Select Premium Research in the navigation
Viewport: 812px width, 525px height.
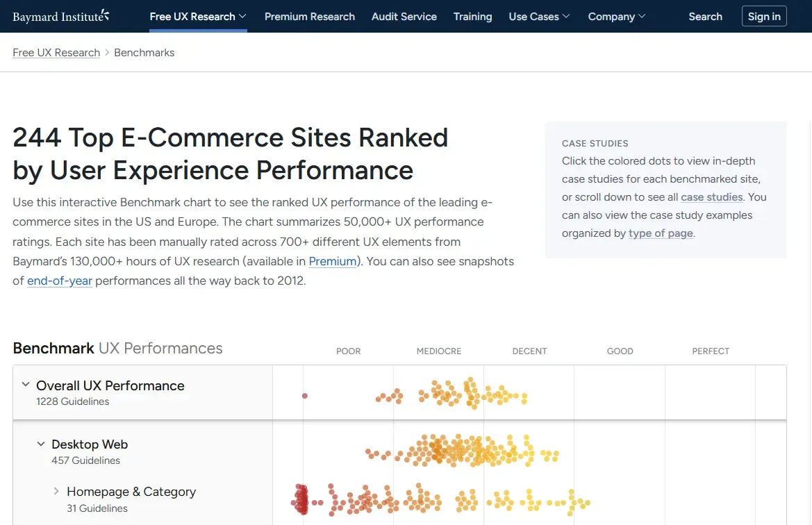(x=310, y=16)
